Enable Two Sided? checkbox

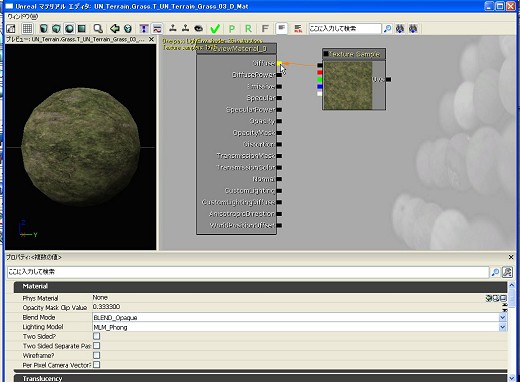point(97,336)
